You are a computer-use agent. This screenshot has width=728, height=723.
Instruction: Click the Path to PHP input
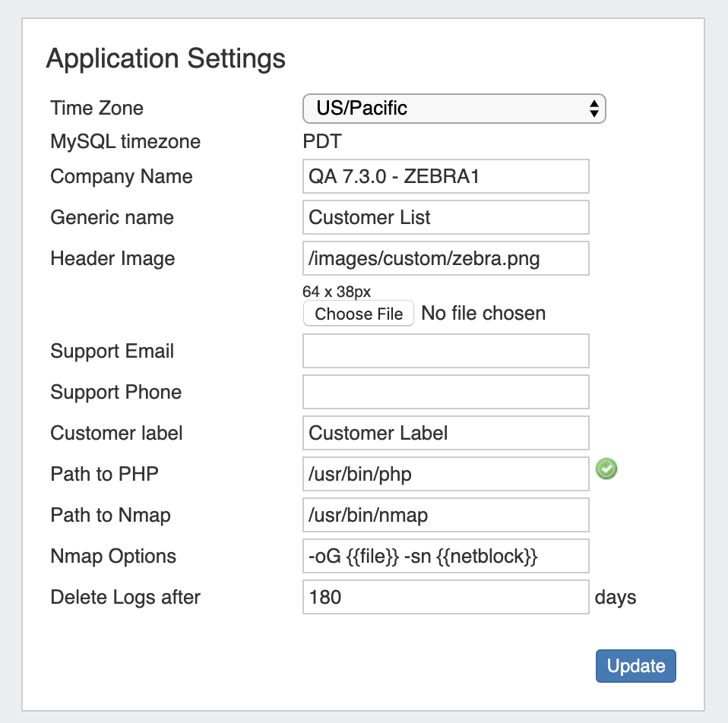(445, 474)
